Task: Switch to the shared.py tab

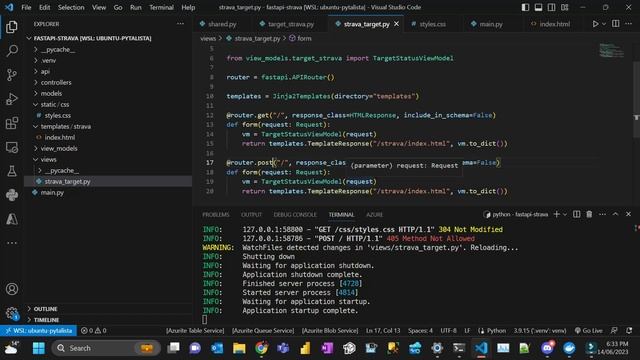Action: (222, 24)
